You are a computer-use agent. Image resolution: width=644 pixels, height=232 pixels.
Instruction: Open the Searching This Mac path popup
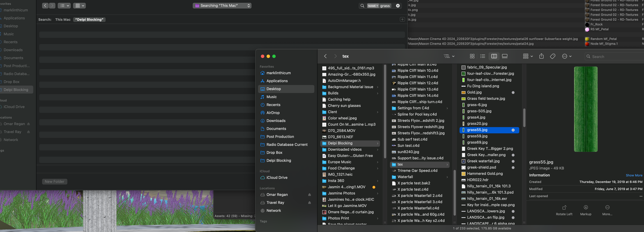tap(222, 6)
